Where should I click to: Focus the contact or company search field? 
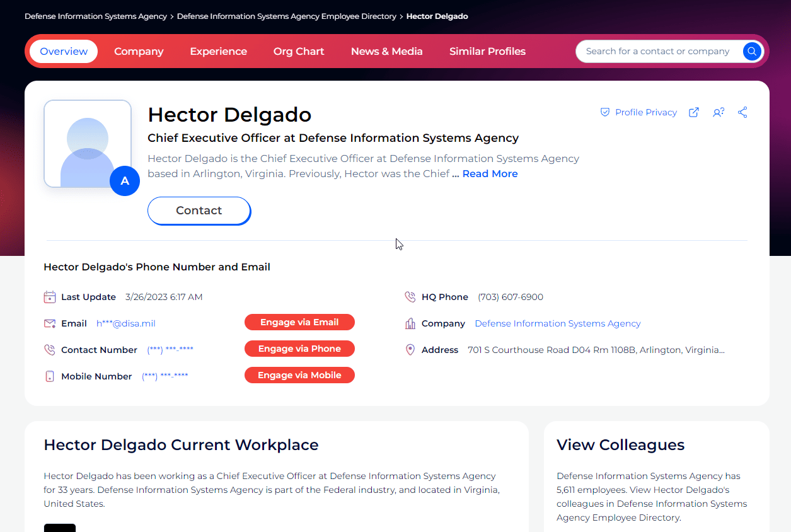tap(657, 52)
